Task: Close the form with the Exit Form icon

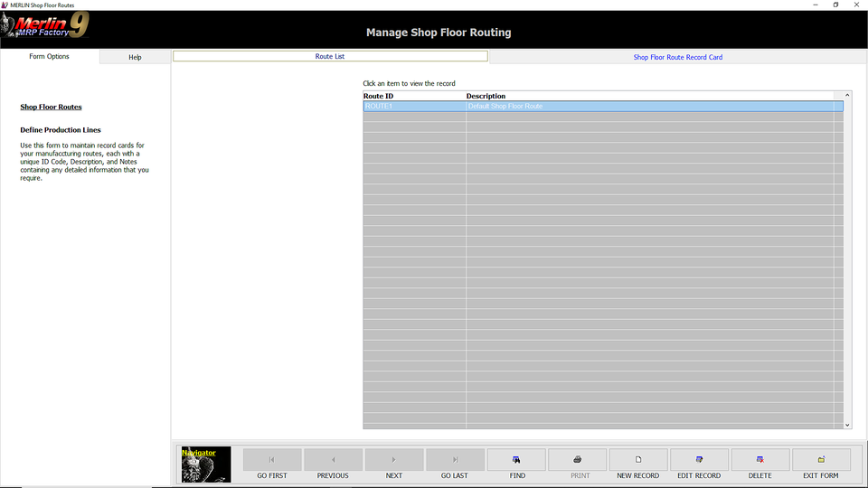Action: (x=821, y=460)
